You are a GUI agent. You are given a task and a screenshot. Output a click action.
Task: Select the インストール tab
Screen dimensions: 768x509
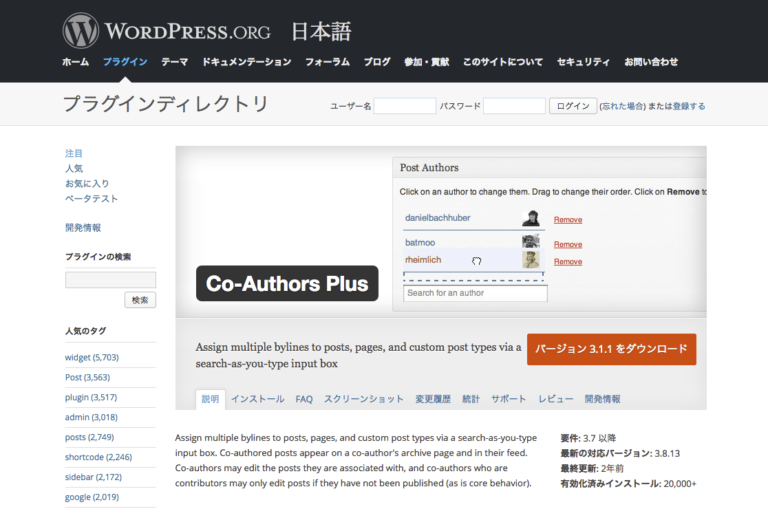click(x=258, y=399)
